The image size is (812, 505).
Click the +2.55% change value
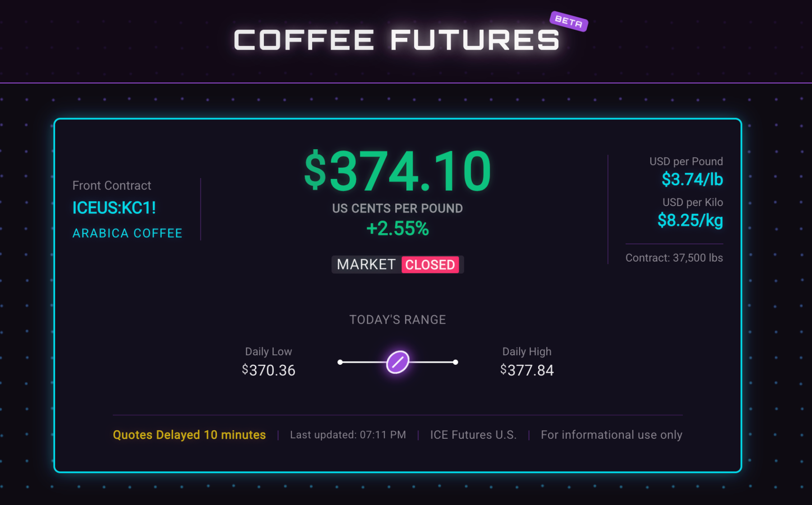[397, 229]
